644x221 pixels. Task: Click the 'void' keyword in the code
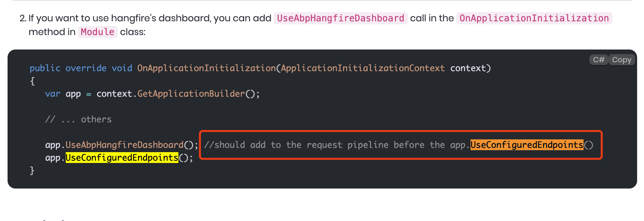(122, 68)
